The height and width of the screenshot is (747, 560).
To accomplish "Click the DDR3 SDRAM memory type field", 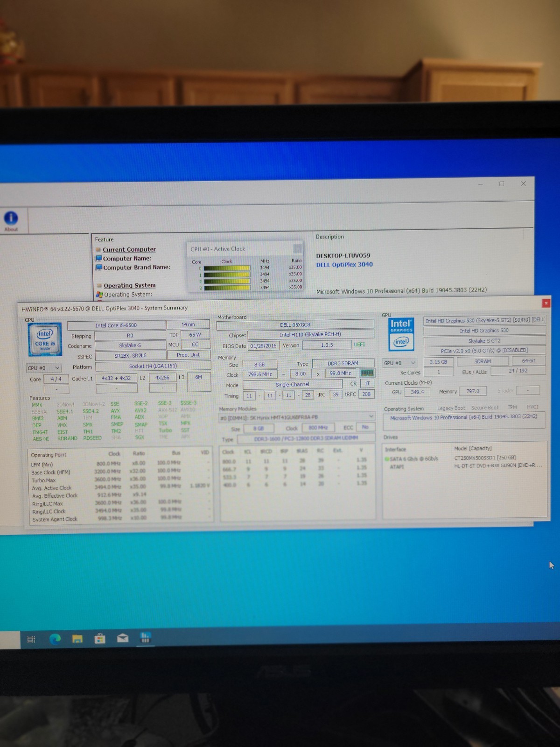I will [x=343, y=363].
